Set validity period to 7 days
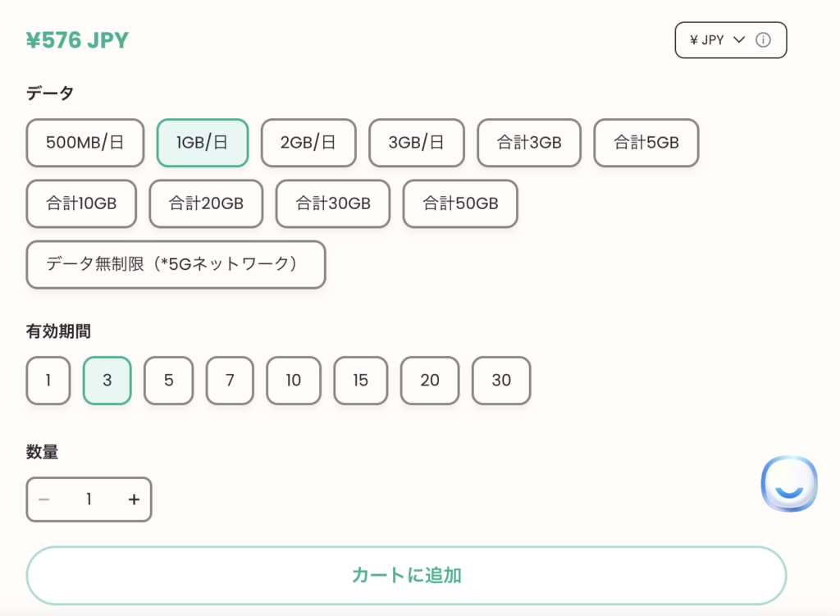Viewport: 840px width, 616px height. click(x=230, y=381)
